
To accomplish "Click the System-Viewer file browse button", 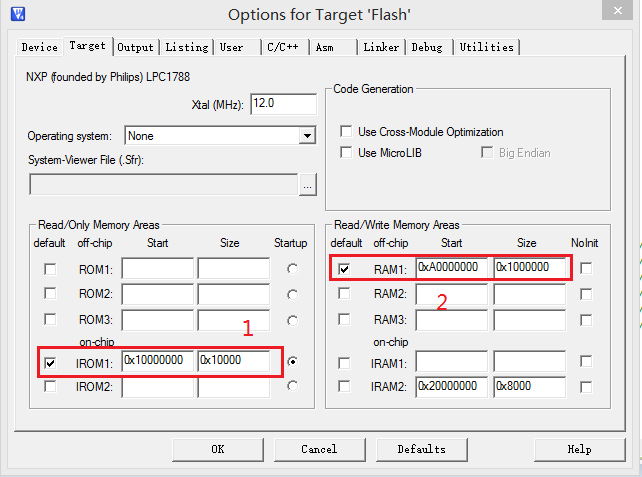I will click(307, 185).
